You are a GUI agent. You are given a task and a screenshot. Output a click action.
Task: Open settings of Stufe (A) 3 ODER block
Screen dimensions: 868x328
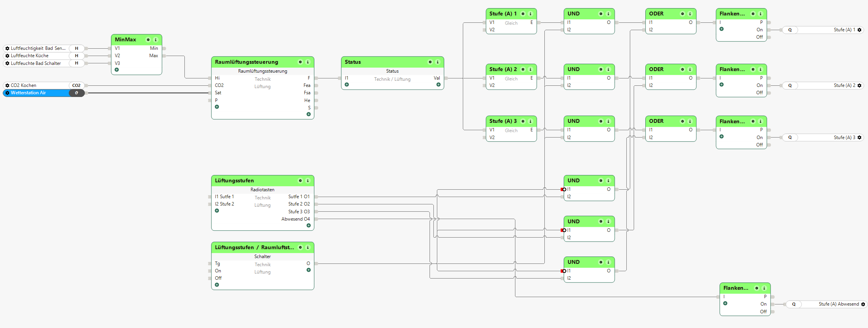682,121
